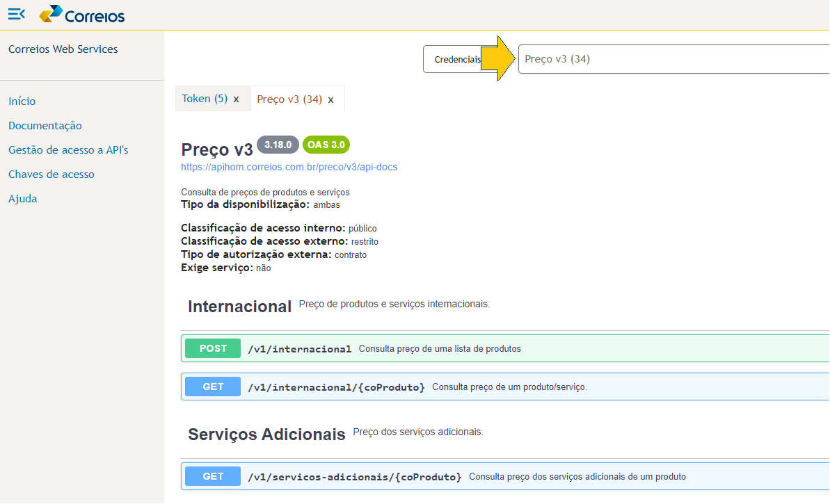Screen dimensions: 830x504
Task: Switch to the Token (5) tab
Action: point(205,99)
